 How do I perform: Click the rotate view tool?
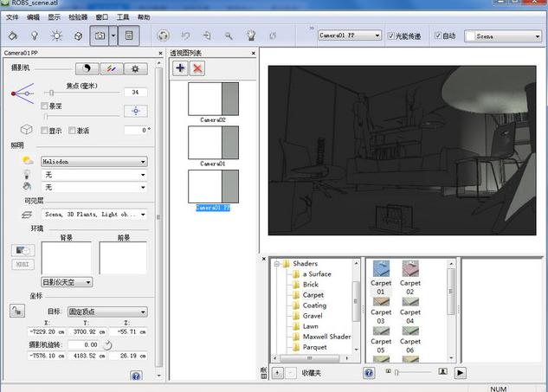pos(163,35)
